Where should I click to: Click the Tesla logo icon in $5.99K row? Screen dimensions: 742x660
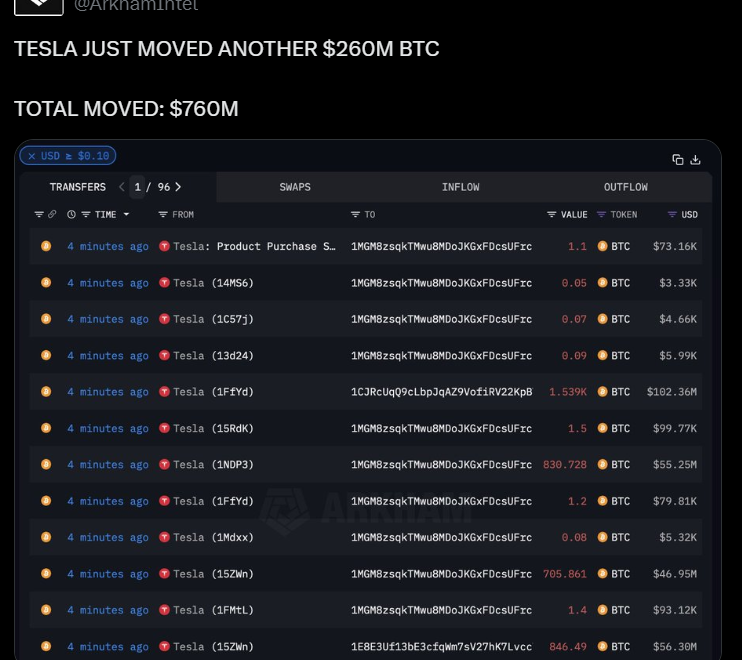point(164,355)
